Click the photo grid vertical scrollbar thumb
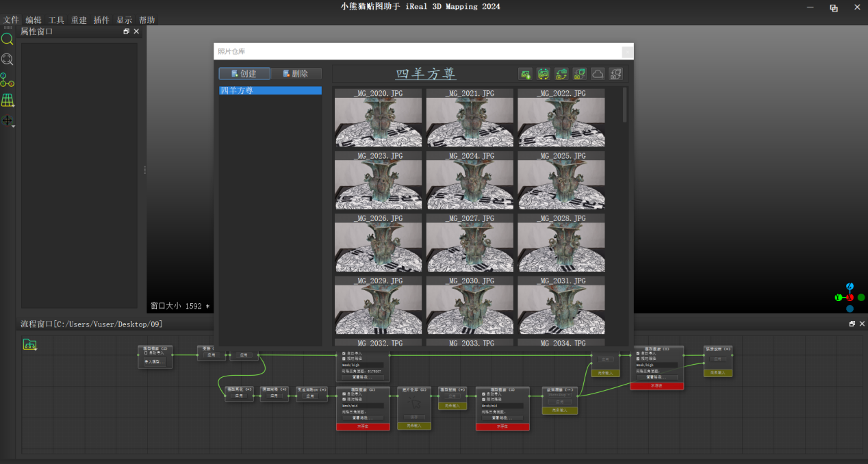The image size is (868, 464). tap(624, 104)
